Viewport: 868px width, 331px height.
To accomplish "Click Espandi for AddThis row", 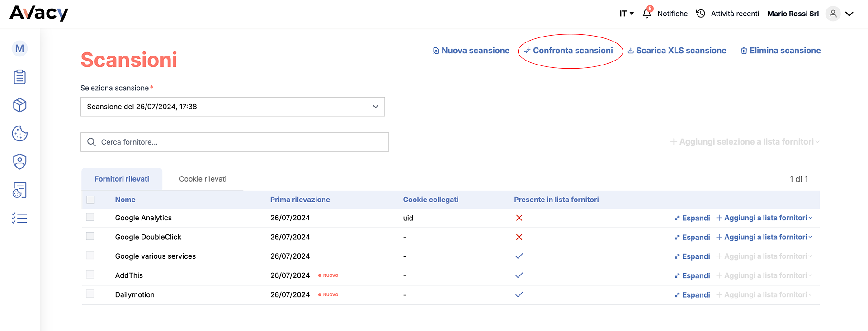I will pyautogui.click(x=692, y=275).
